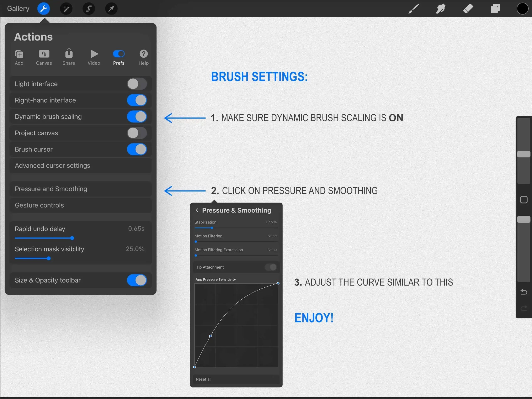Select the Paint brush tool
Screen dimensions: 532x399
(x=413, y=9)
